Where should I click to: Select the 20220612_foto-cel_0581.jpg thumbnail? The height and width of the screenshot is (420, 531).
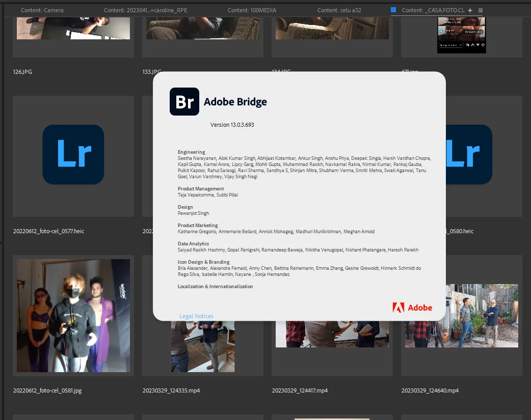(x=73, y=316)
